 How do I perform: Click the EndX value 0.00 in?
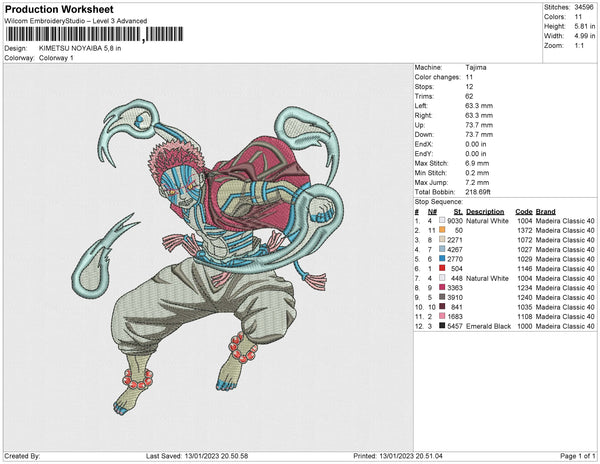[476, 144]
